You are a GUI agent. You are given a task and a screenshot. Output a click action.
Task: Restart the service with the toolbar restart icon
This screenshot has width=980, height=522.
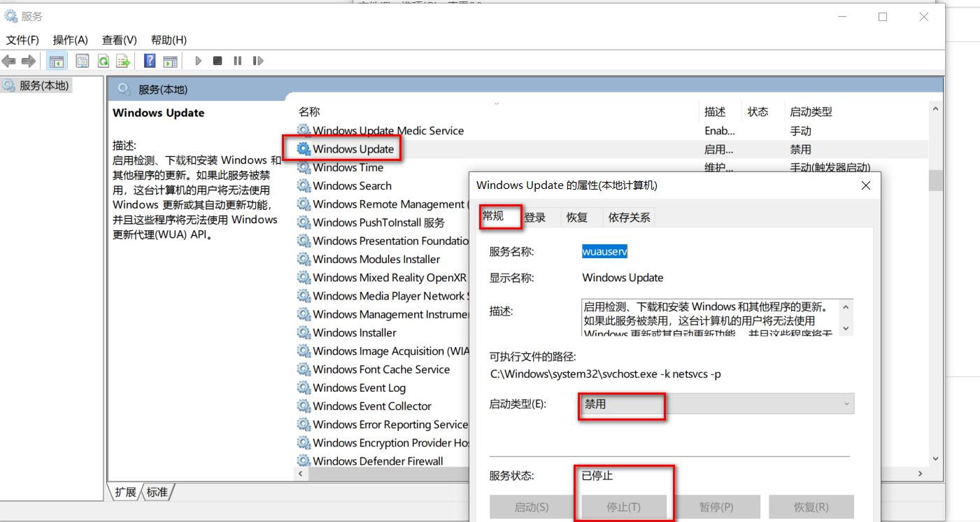[x=258, y=61]
